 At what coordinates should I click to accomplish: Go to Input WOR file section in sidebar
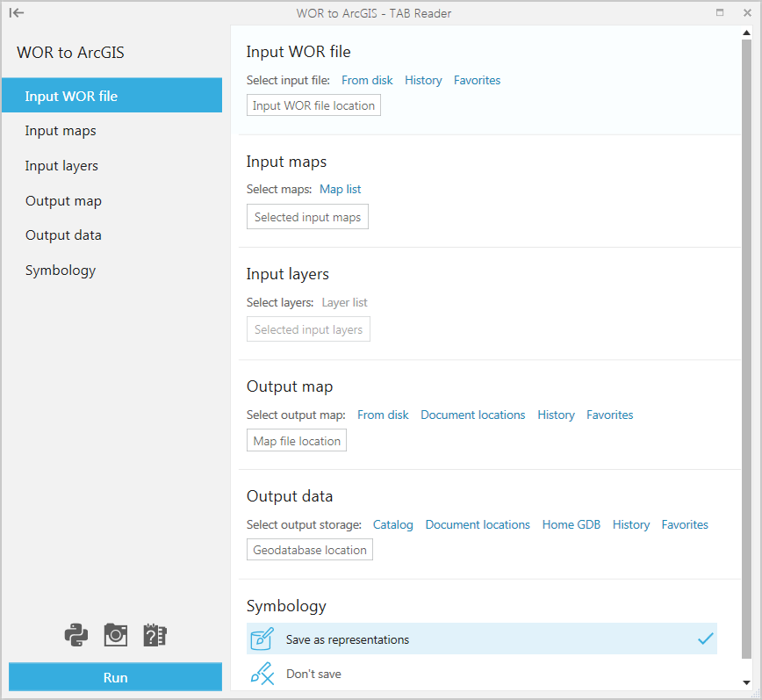coord(111,96)
